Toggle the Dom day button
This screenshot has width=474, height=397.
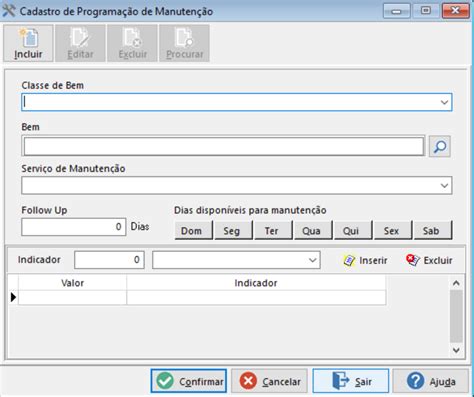pyautogui.click(x=194, y=231)
